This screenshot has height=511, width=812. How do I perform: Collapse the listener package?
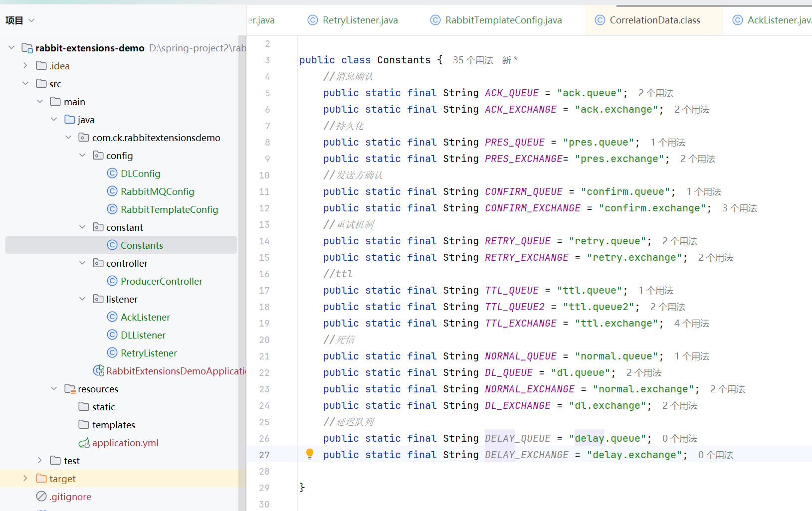[x=82, y=299]
